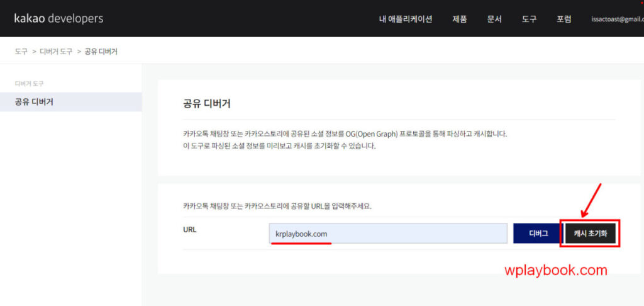Image resolution: width=644 pixels, height=306 pixels.
Task: Click the red wplaybook.com watermark text
Action: tap(556, 271)
